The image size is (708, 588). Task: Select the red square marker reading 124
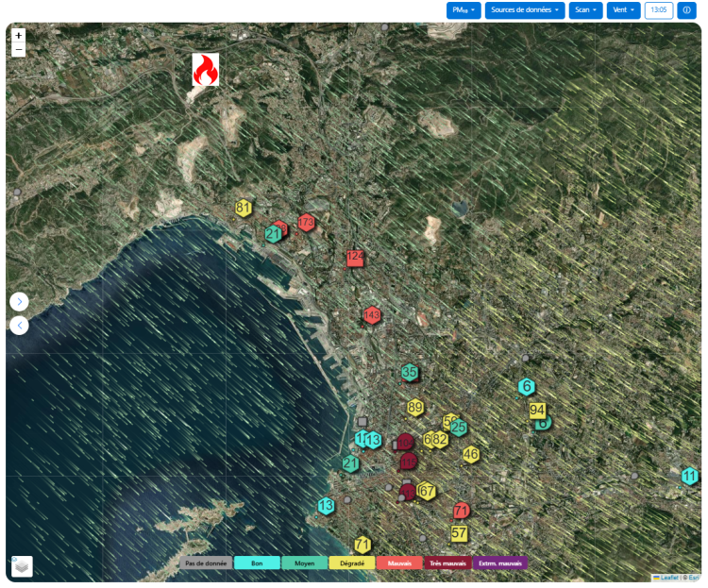tap(355, 258)
